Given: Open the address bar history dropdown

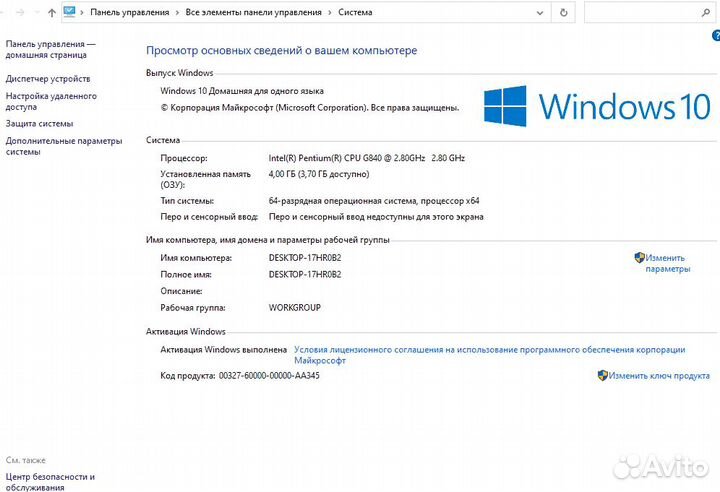Looking at the screenshot, I should click(540, 13).
